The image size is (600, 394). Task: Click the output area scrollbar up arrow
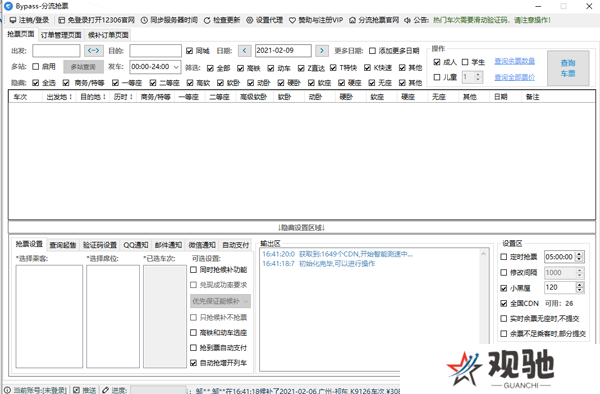[x=484, y=254]
